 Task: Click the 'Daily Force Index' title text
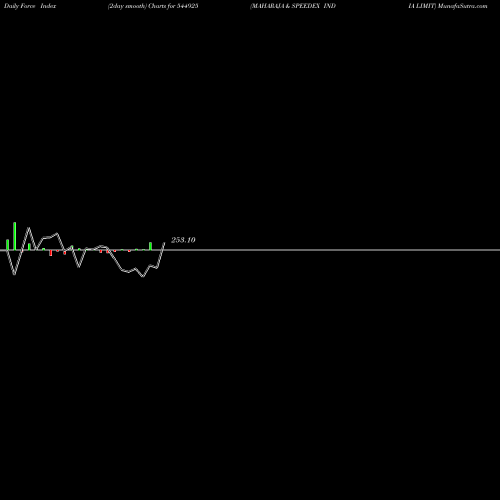(30, 6)
